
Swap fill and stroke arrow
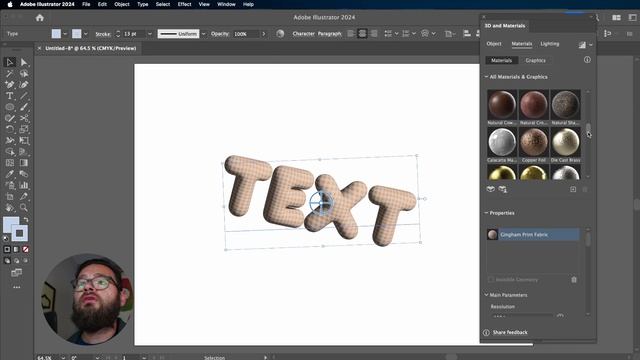click(26, 220)
